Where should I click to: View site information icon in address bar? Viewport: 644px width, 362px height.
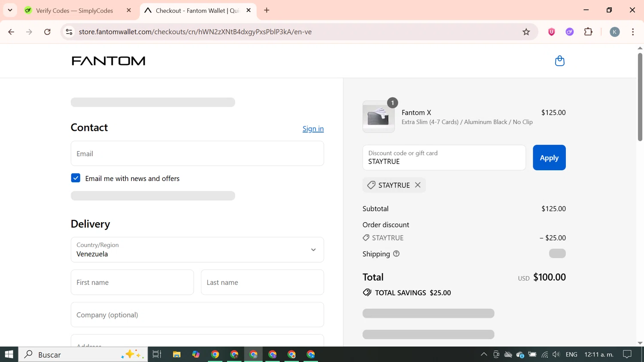pyautogui.click(x=69, y=32)
